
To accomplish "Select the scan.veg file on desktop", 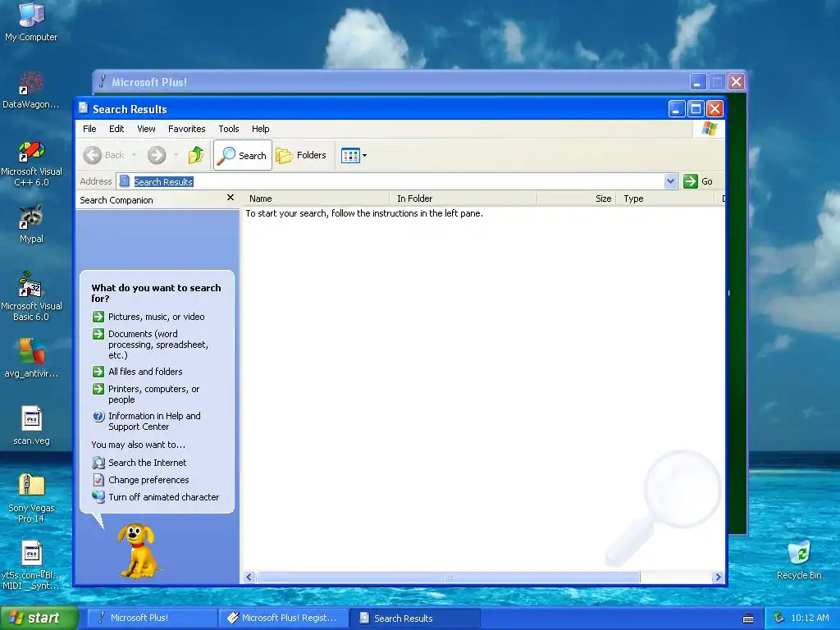I will [x=31, y=426].
